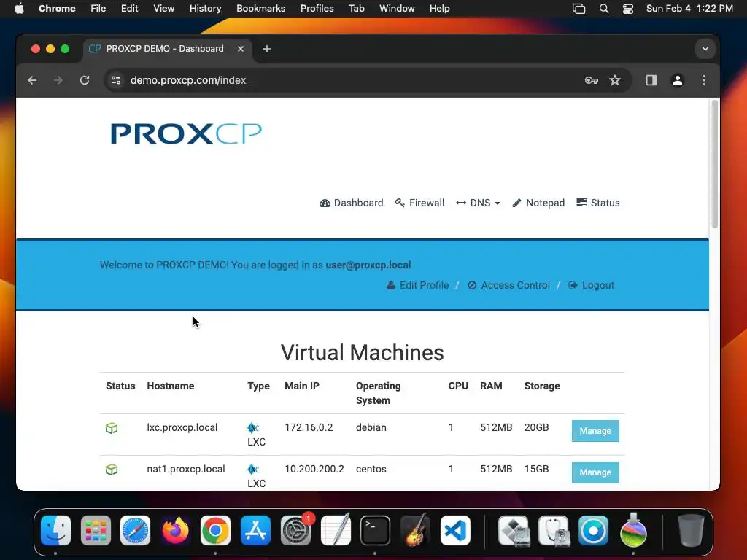Open Visual Studio Code from the Dock
Viewport: 747px width, 560px height.
point(455,531)
